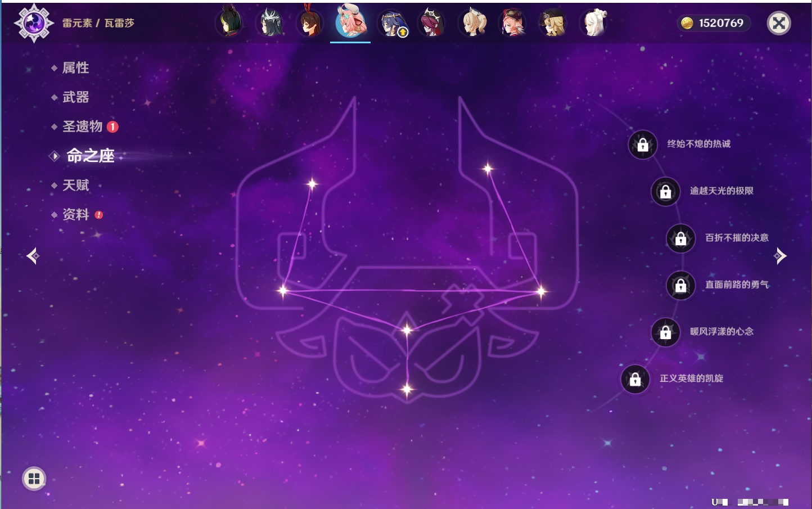Click the yellow upgrade arrow badge on avatar
The image size is (812, 509).
tap(403, 33)
